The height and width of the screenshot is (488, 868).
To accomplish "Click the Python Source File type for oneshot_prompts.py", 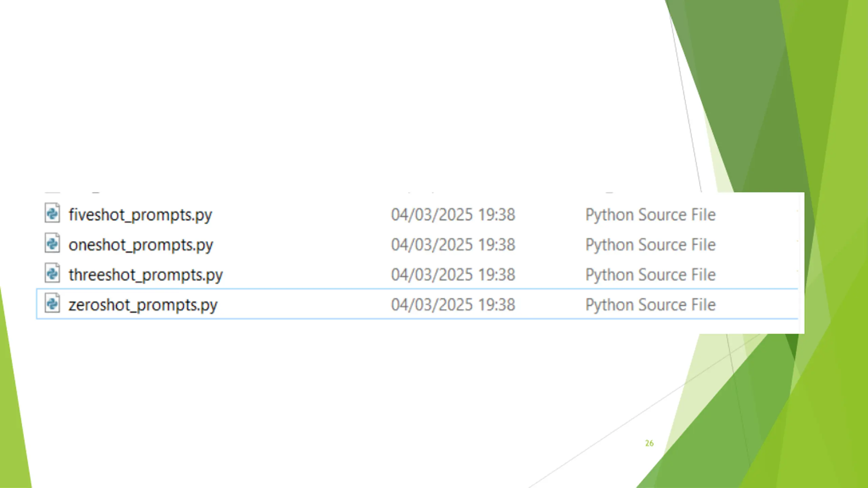I will 650,245.
